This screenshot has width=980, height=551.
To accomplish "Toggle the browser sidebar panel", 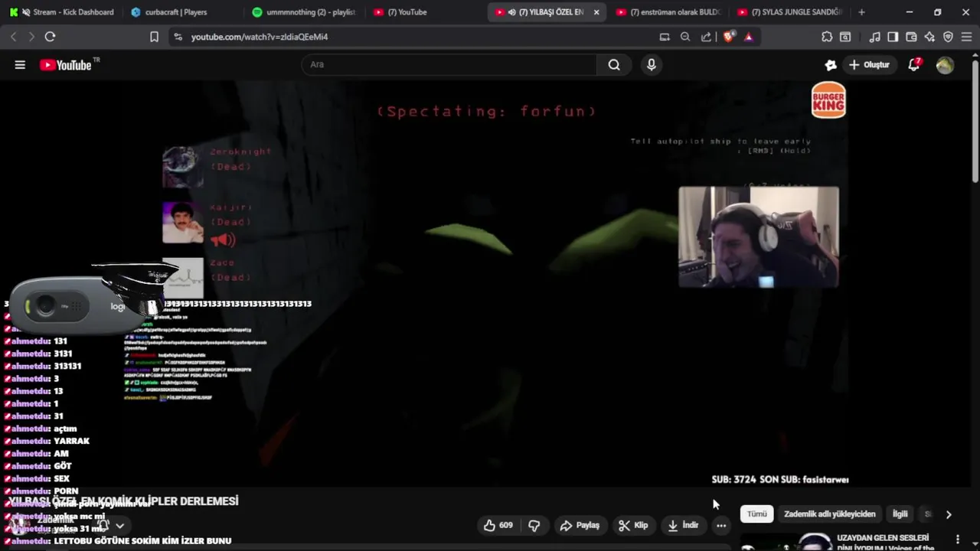I will click(x=893, y=37).
